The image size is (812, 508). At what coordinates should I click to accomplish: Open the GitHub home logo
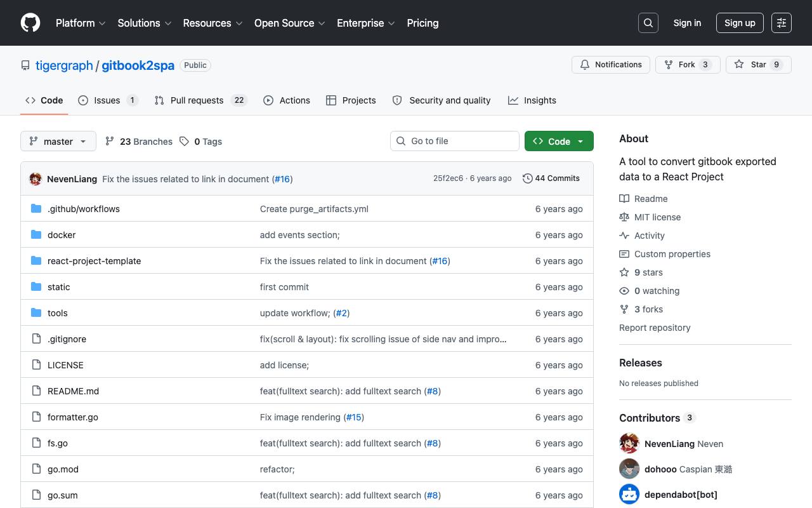pyautogui.click(x=30, y=23)
